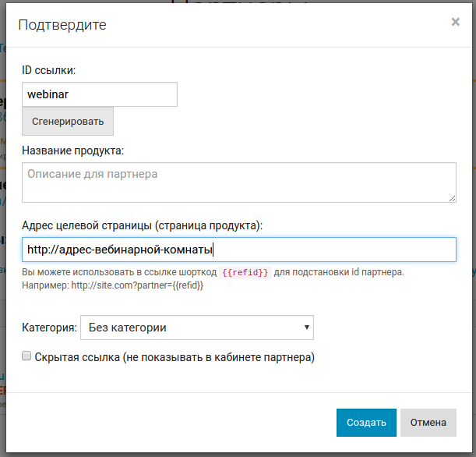Click the Категория label
The height and width of the screenshot is (457, 476).
point(48,328)
